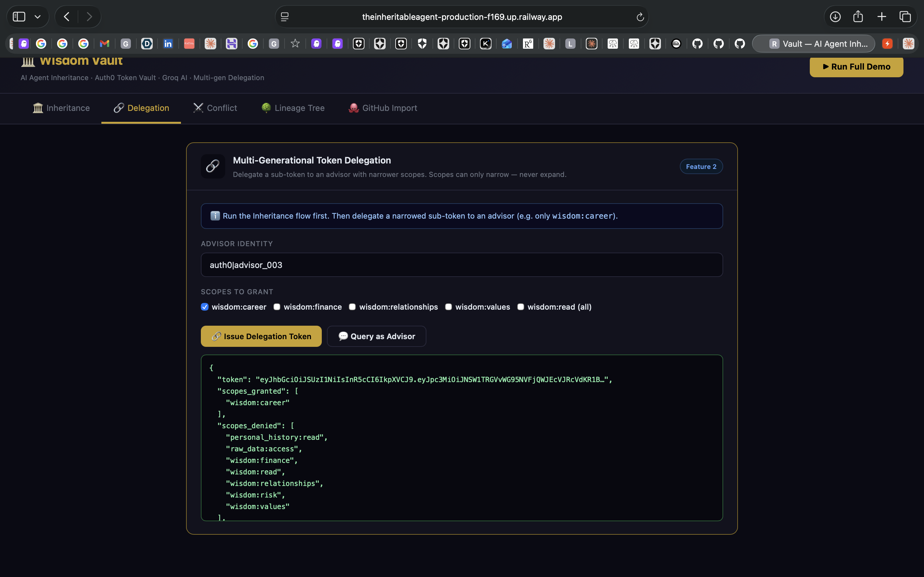Show tab overview icon
Image resolution: width=924 pixels, height=577 pixels.
(905, 17)
